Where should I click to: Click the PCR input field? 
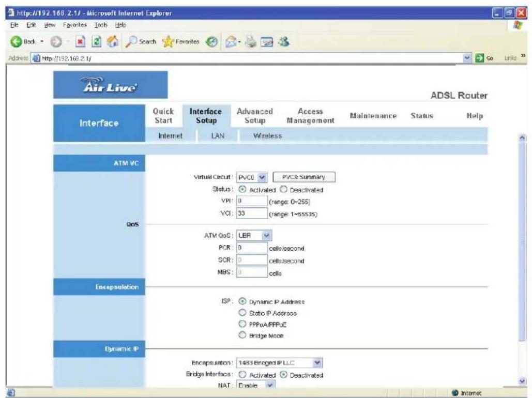[x=252, y=248]
